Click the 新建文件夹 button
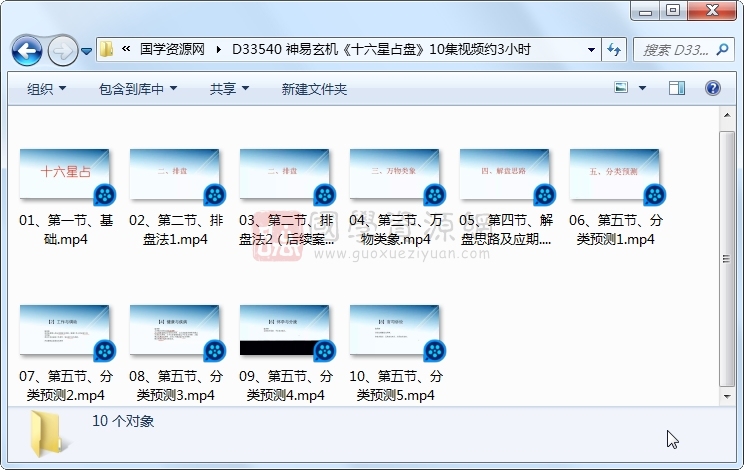Viewport: 744px width, 470px height. [x=314, y=89]
